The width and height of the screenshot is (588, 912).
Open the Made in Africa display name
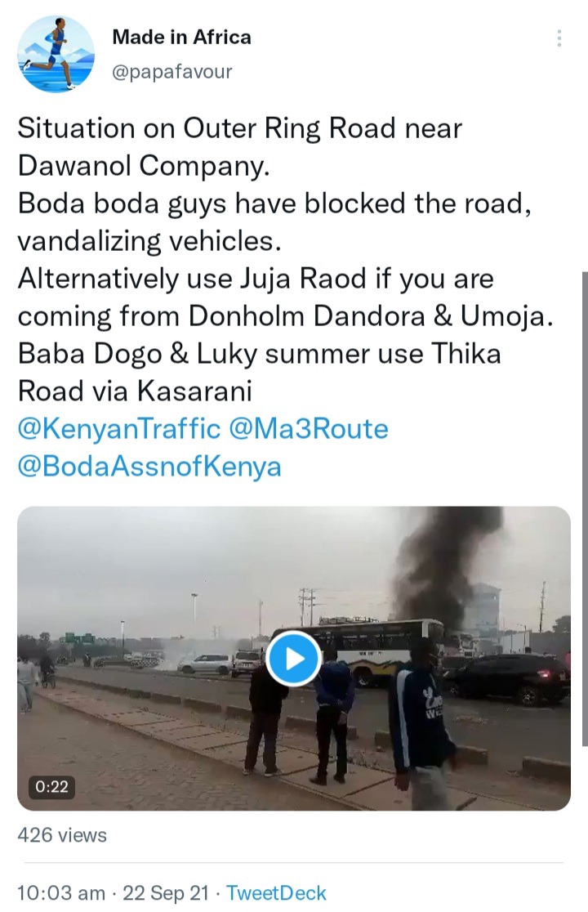click(181, 38)
